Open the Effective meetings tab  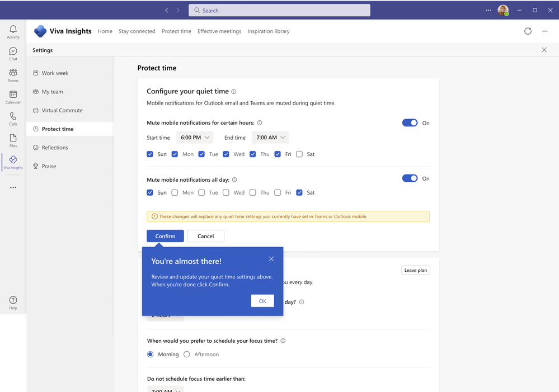pyautogui.click(x=219, y=31)
